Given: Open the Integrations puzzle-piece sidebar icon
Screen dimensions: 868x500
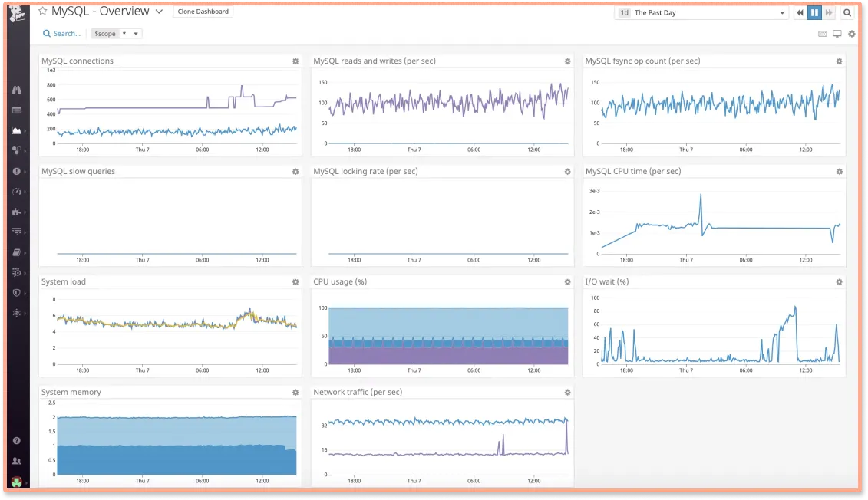Looking at the screenshot, I should click(x=17, y=212).
